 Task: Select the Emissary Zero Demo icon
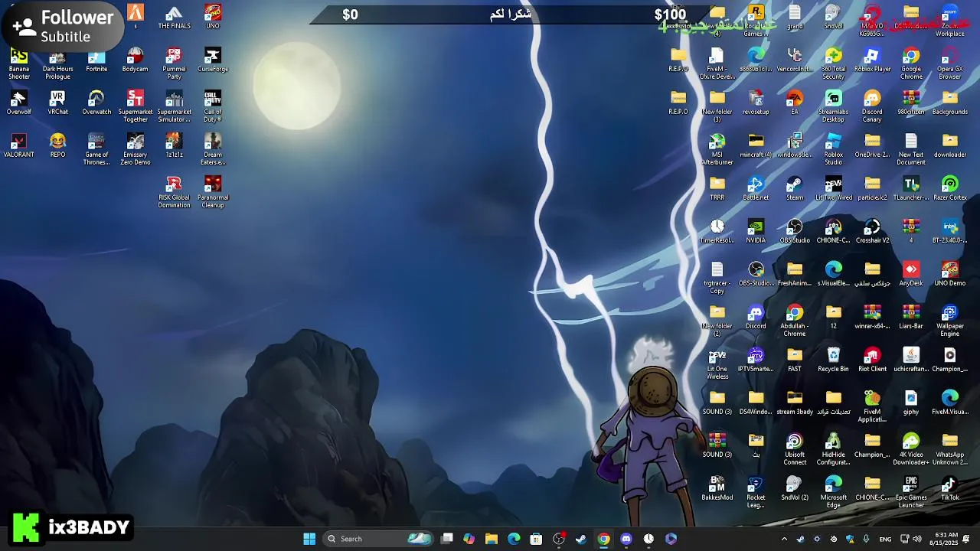135,149
